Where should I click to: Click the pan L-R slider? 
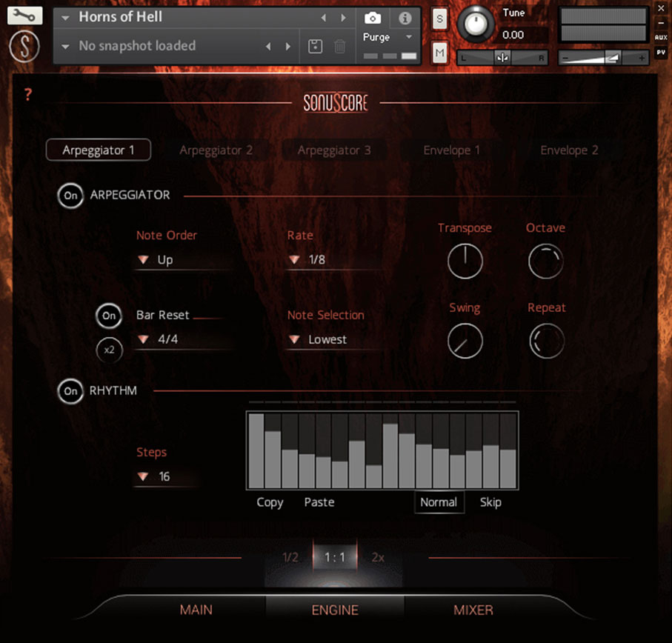[x=503, y=57]
